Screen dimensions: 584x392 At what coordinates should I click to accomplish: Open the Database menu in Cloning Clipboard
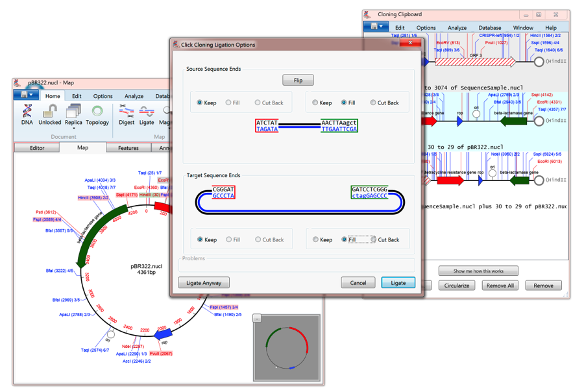(489, 28)
